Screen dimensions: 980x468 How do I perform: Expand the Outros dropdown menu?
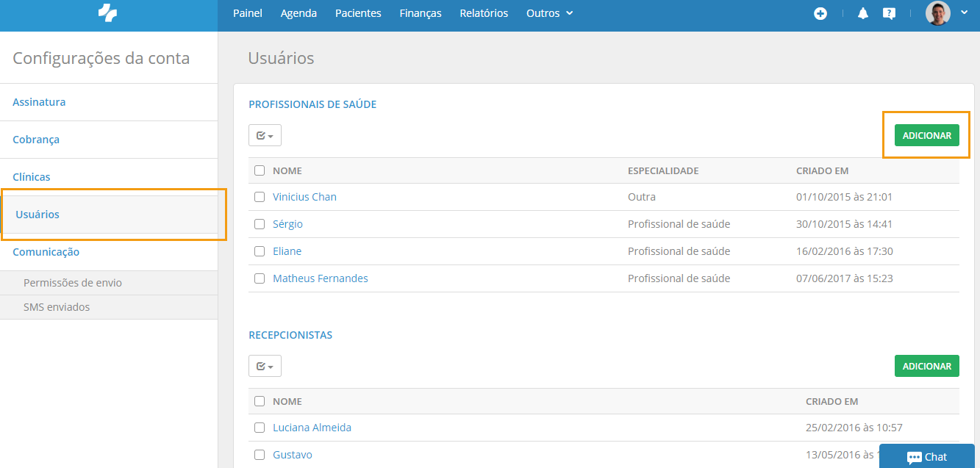tap(550, 13)
